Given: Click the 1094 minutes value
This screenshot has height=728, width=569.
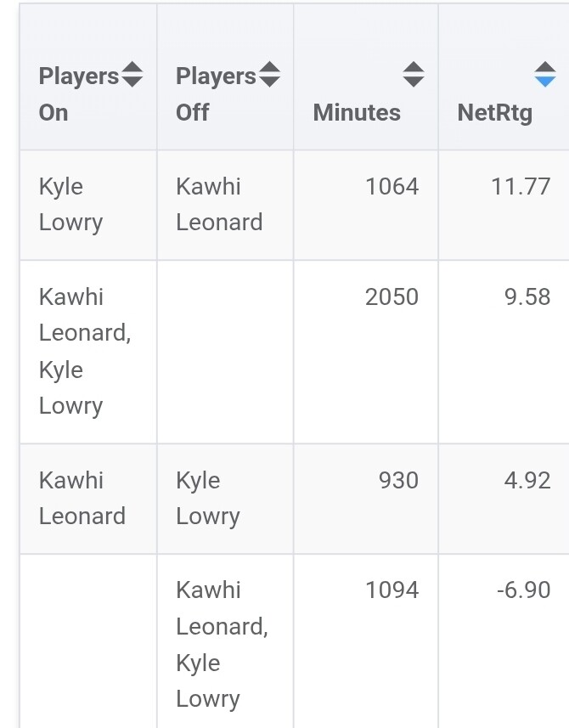Looking at the screenshot, I should pos(392,590).
